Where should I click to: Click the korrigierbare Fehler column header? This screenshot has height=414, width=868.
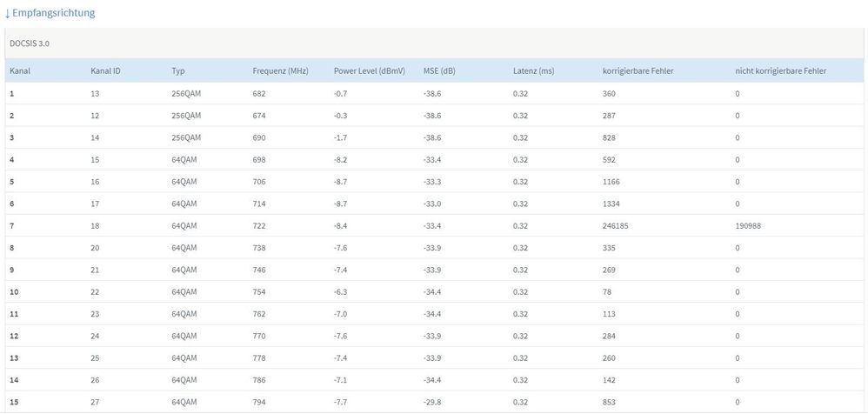638,70
